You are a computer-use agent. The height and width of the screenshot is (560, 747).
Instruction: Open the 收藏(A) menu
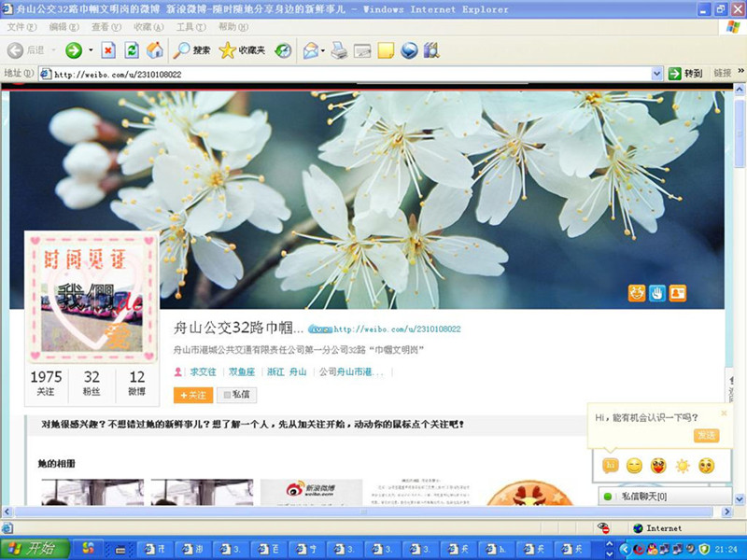pyautogui.click(x=148, y=27)
